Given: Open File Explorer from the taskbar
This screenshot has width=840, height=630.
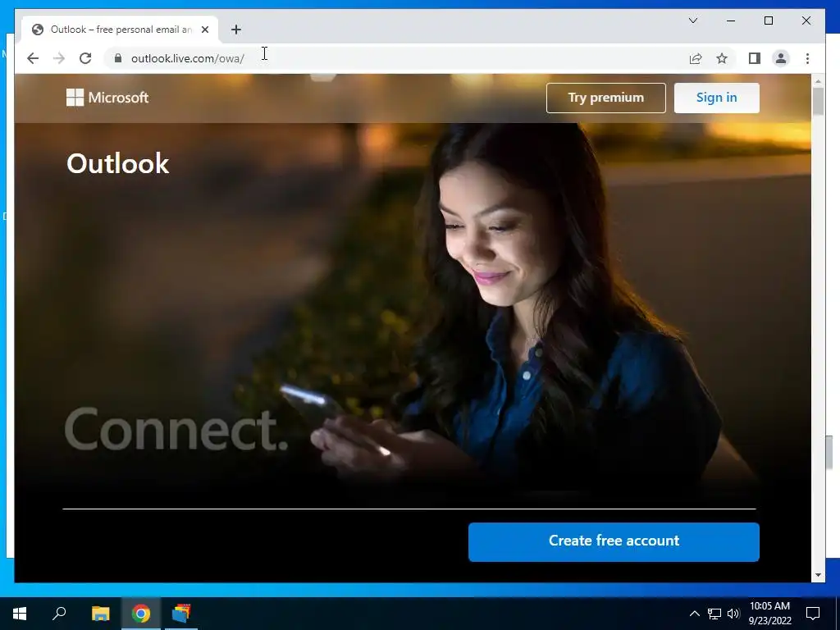Looking at the screenshot, I should (x=100, y=614).
